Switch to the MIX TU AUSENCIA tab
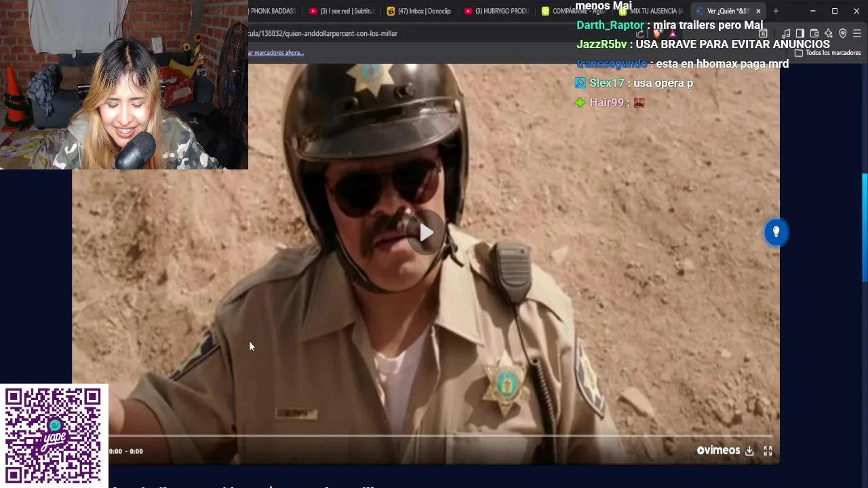868x488 pixels. coord(651,11)
